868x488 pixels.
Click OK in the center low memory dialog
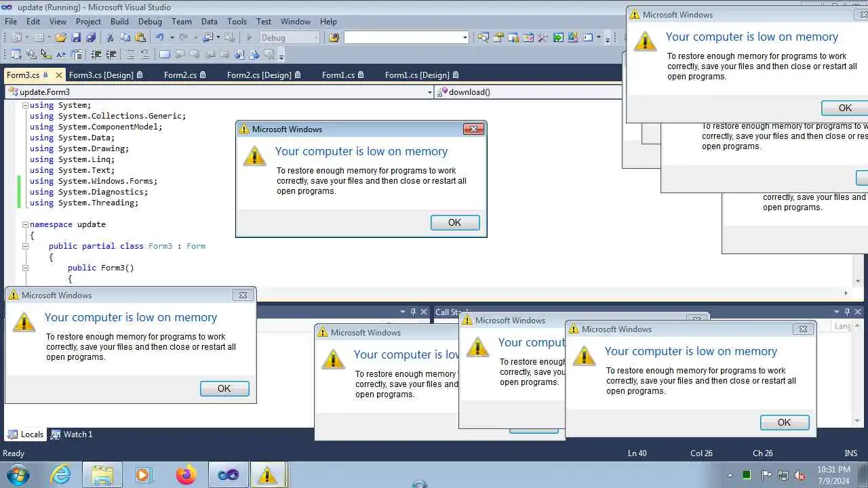point(455,222)
